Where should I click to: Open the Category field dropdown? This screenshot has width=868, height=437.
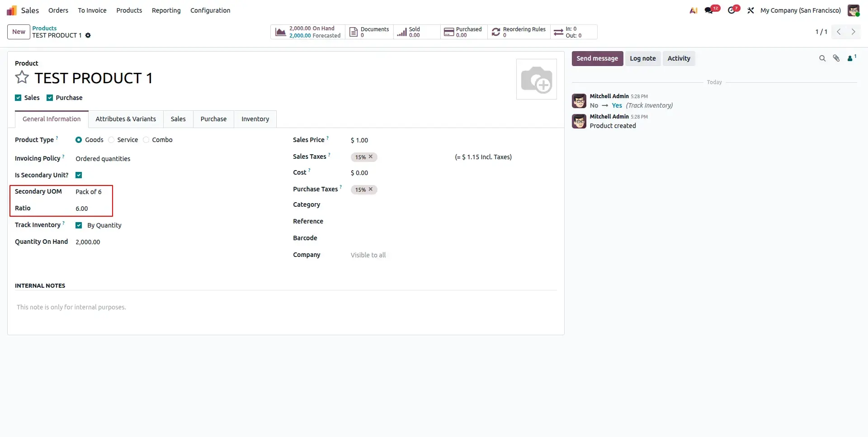point(453,205)
